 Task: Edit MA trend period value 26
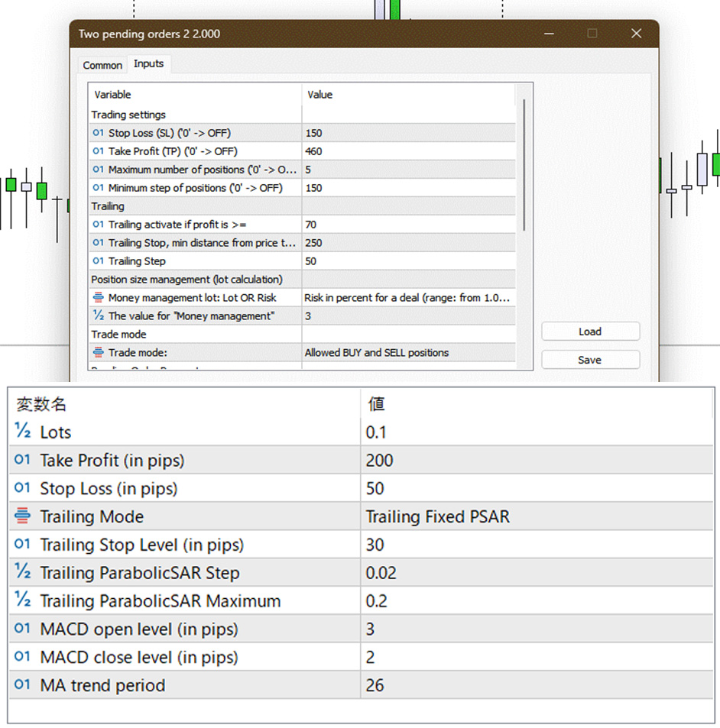(x=537, y=684)
